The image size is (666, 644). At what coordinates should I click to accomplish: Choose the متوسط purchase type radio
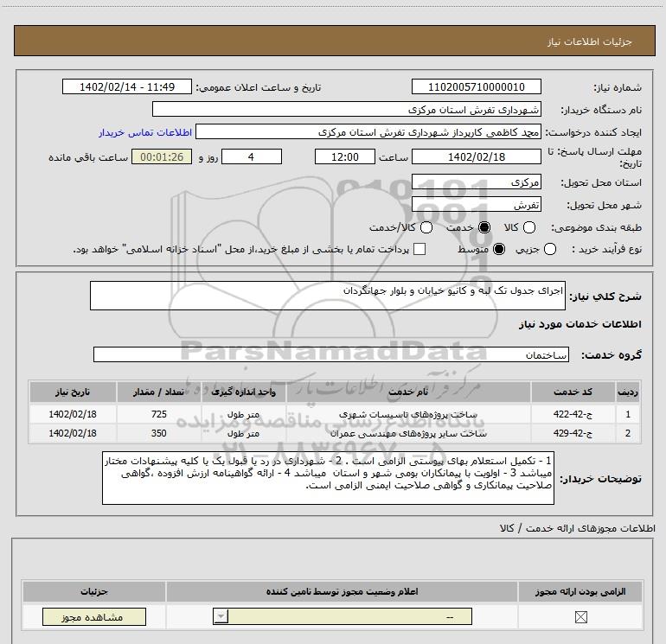(x=499, y=249)
